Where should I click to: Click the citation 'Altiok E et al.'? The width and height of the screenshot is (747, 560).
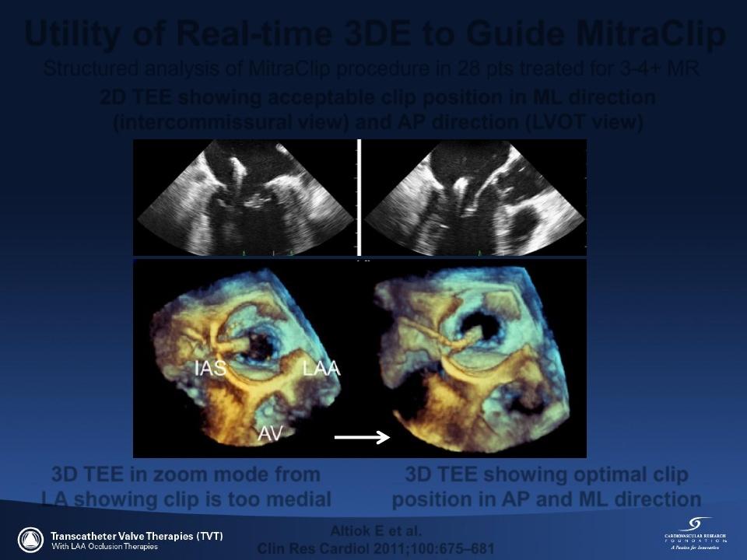376,531
